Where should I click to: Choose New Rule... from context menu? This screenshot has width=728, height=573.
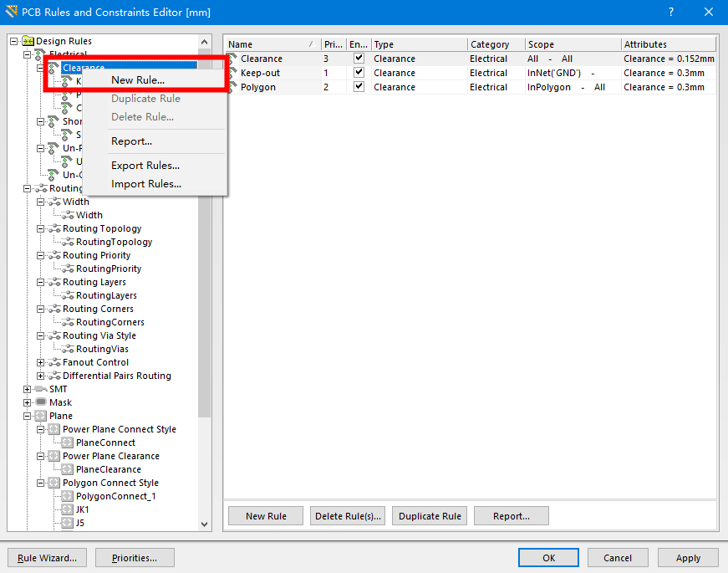click(x=138, y=80)
